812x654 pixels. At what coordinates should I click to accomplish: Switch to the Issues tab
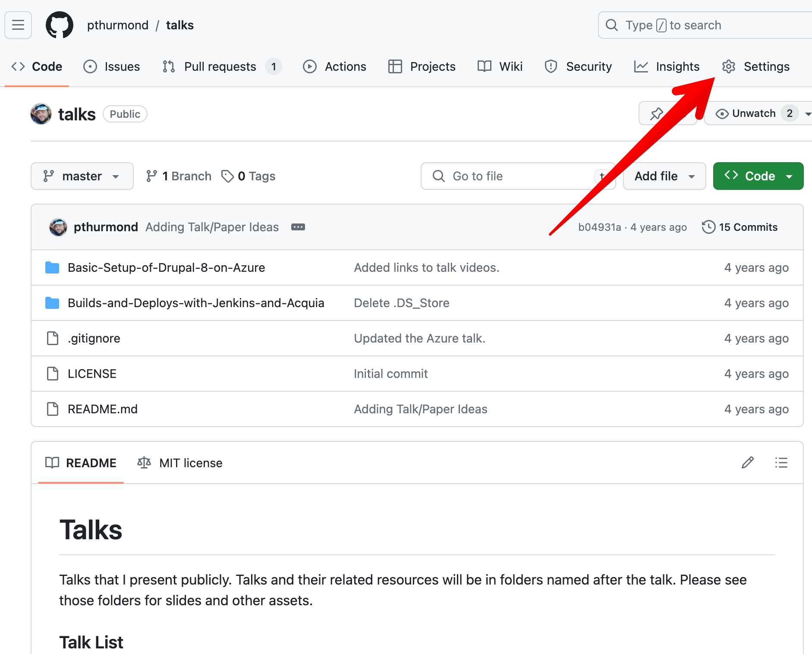112,66
